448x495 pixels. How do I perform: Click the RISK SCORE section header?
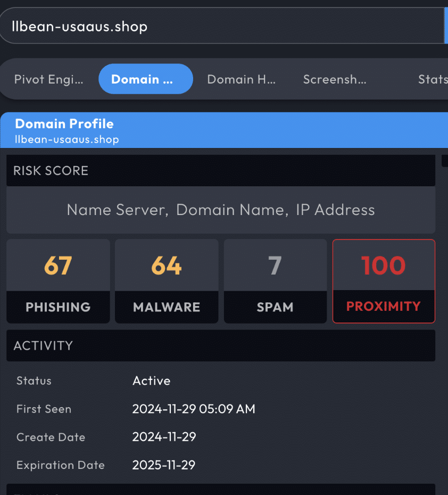221,170
